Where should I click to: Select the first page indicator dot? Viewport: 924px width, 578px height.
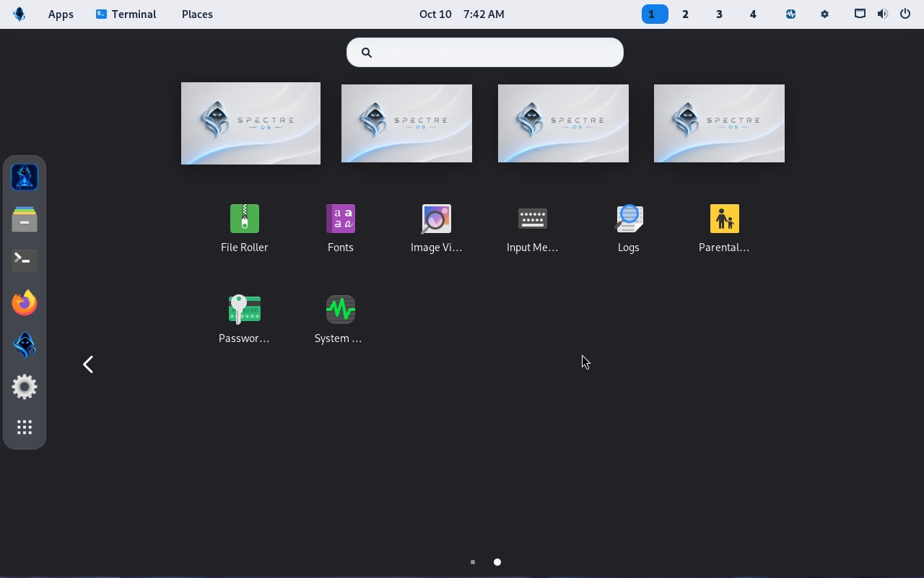[x=473, y=561]
